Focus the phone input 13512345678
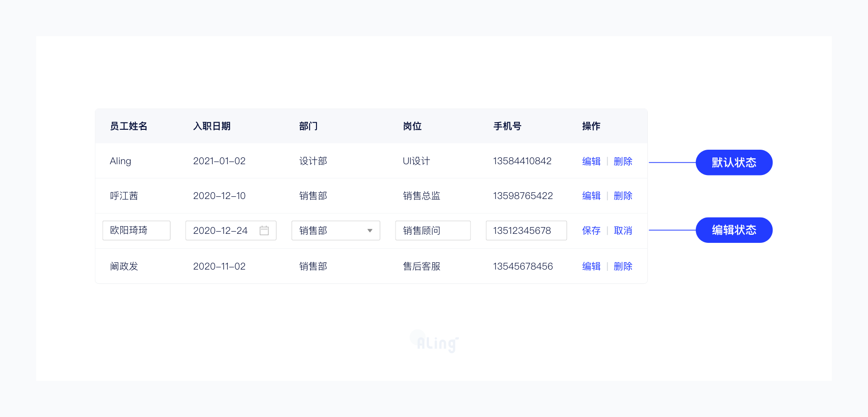Image resolution: width=868 pixels, height=417 pixels. point(526,231)
